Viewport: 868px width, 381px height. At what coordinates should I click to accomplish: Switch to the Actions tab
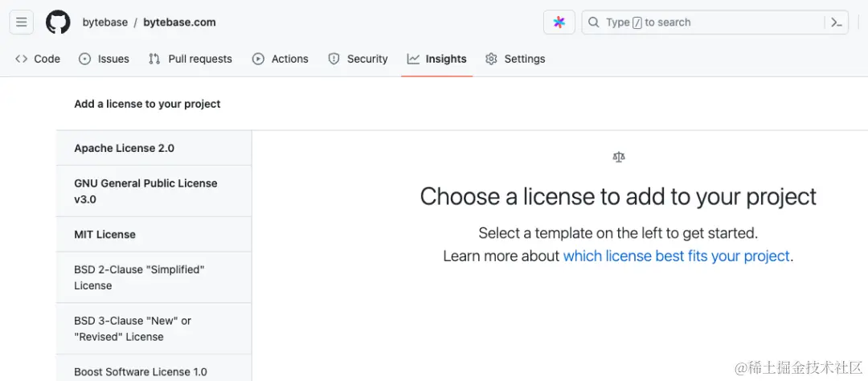pos(280,59)
